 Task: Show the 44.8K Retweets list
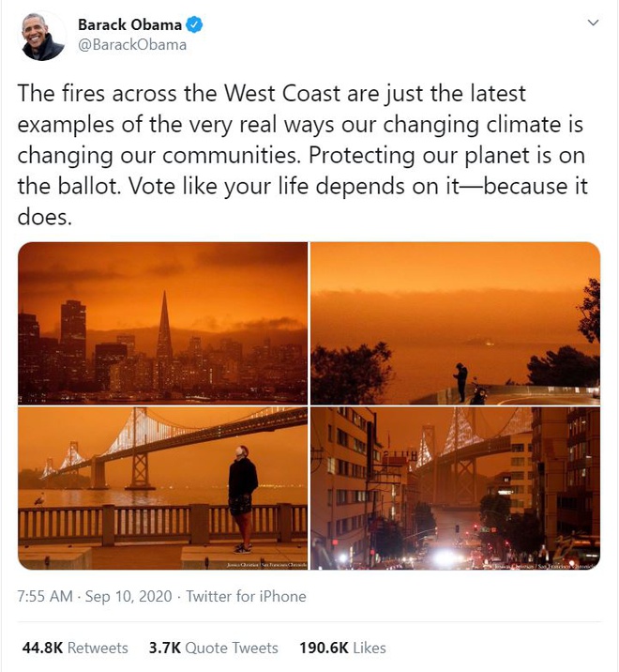[75, 648]
